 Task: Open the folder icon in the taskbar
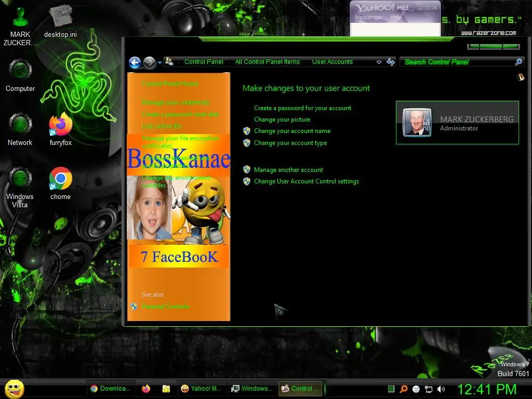166,389
